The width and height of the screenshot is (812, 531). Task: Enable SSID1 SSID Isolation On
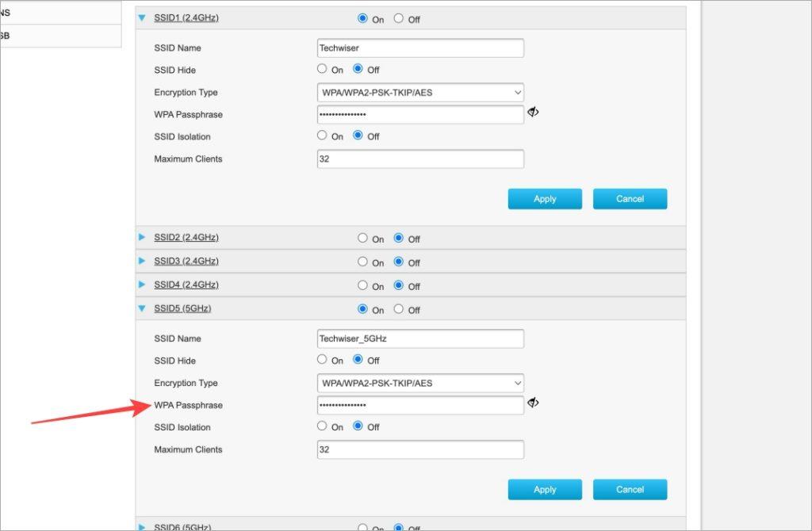[x=322, y=135]
